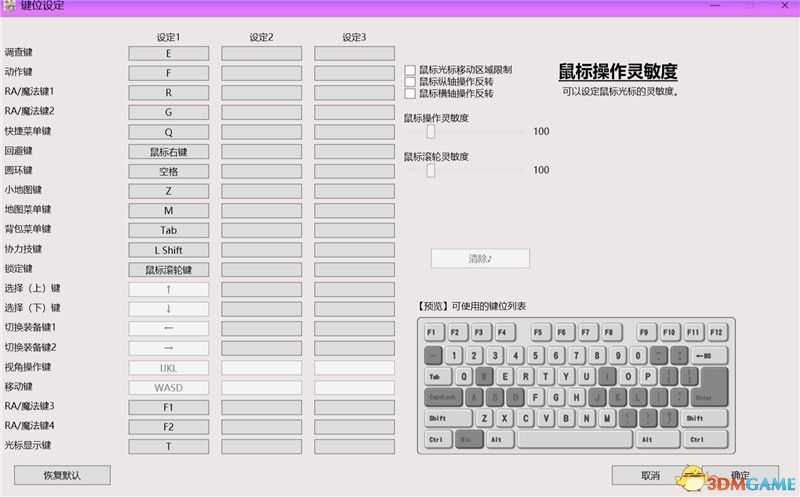The width and height of the screenshot is (800, 497).
Task: Click empty 设定3 slot for 地图菜单键
Action: [x=354, y=211]
